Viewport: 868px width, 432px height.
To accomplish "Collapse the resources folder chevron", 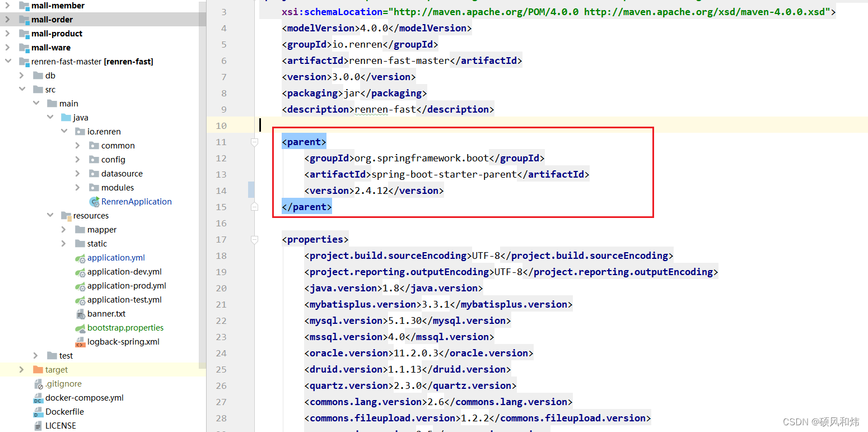I will pos(49,216).
